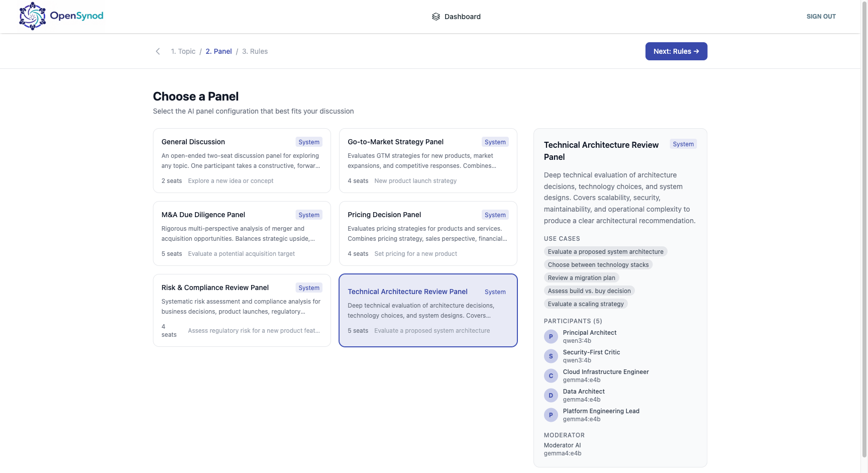The height and width of the screenshot is (473, 868).
Task: Choose the Pricing Decision Panel card
Action: coord(428,233)
